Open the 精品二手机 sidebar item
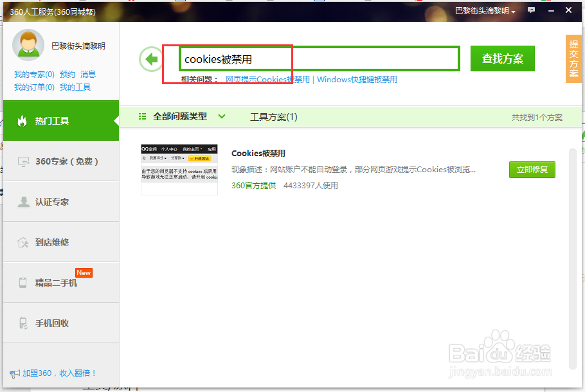The width and height of the screenshot is (585, 392). point(61,283)
